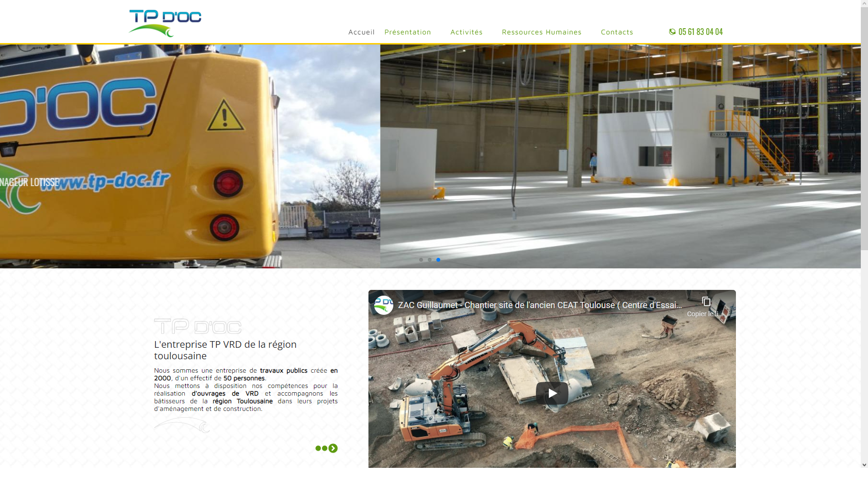Click the page vertical scrollbar thumb
The height and width of the screenshot is (487, 868).
tap(864, 124)
